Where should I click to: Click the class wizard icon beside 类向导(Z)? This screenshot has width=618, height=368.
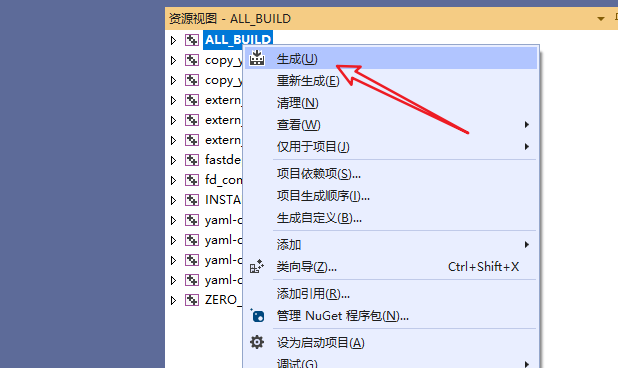pos(257,267)
